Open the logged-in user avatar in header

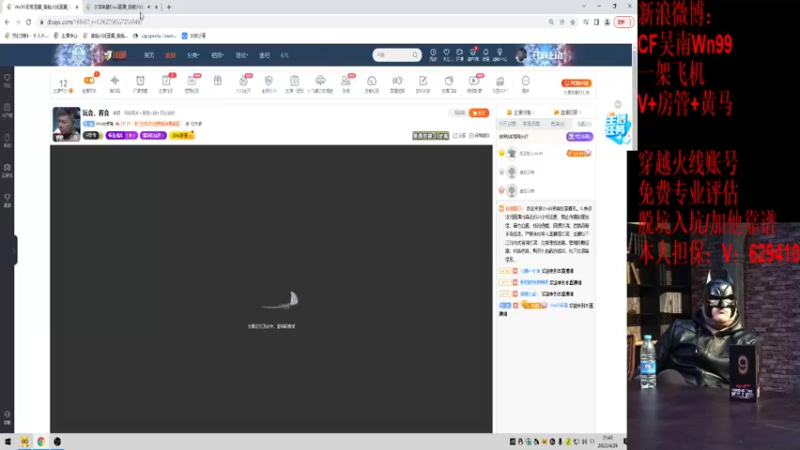[x=521, y=55]
